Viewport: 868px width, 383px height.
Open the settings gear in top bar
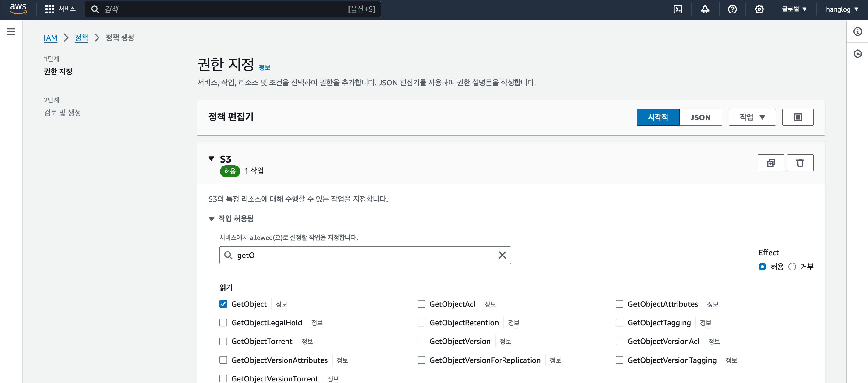[759, 9]
